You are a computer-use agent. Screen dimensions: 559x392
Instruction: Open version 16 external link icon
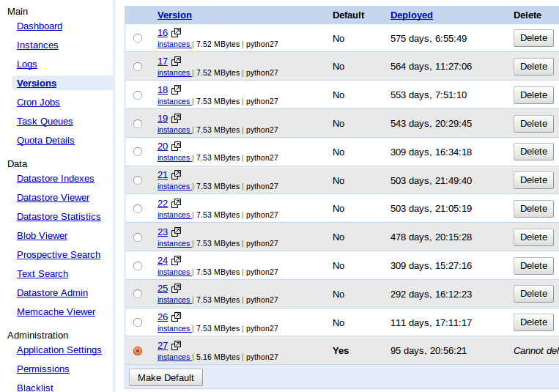(177, 33)
